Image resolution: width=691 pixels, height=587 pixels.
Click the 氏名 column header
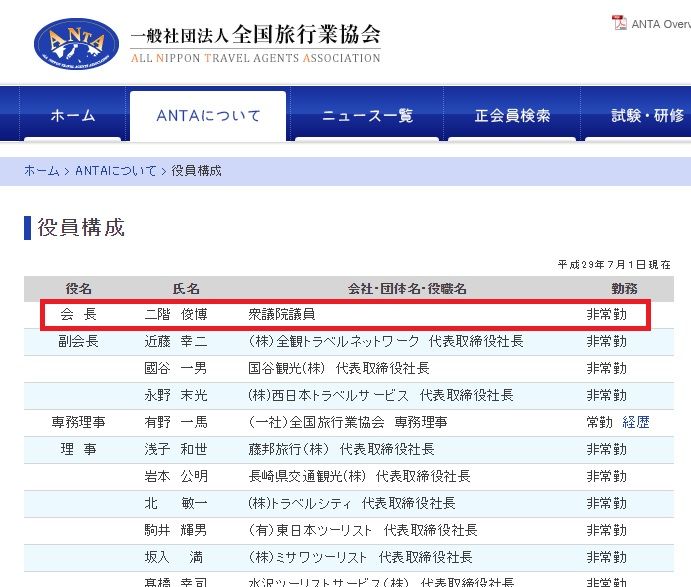click(186, 289)
